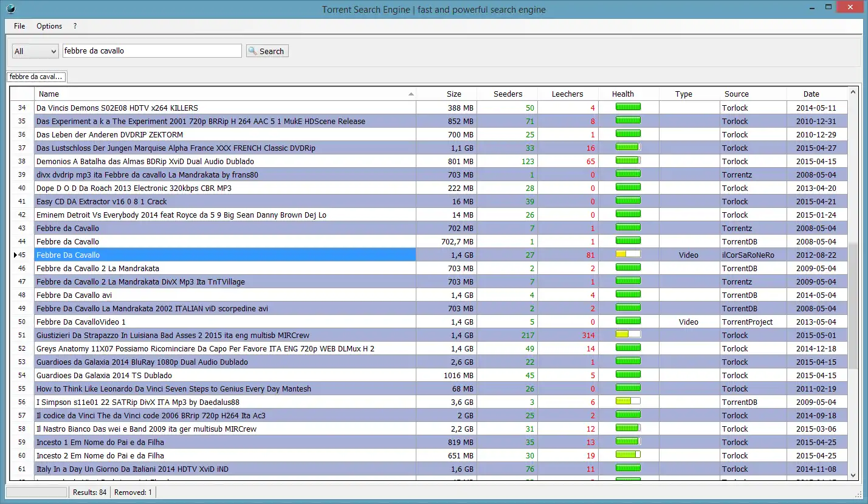Select 'Febbre Da Cavallo avi' row
The width and height of the screenshot is (868, 504).
click(x=429, y=295)
